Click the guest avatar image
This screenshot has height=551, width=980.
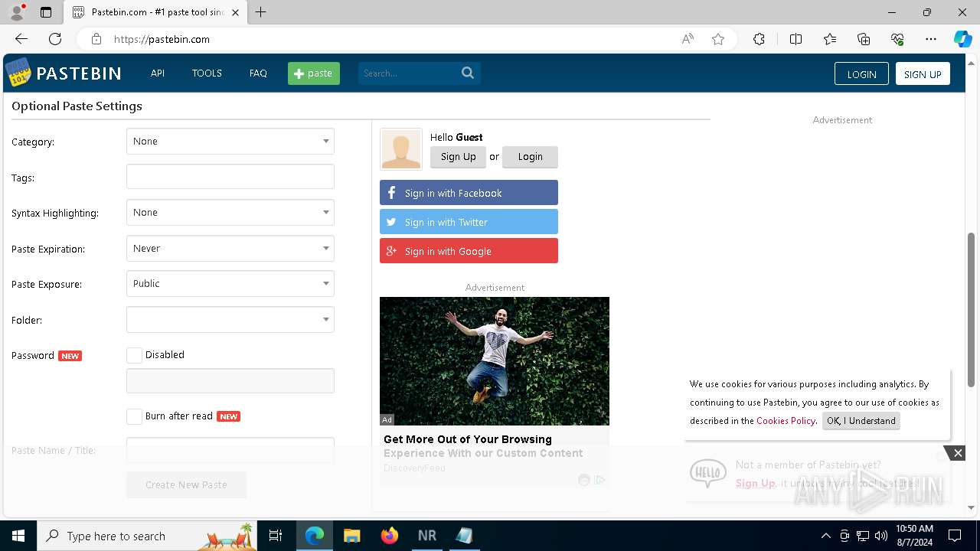click(401, 148)
